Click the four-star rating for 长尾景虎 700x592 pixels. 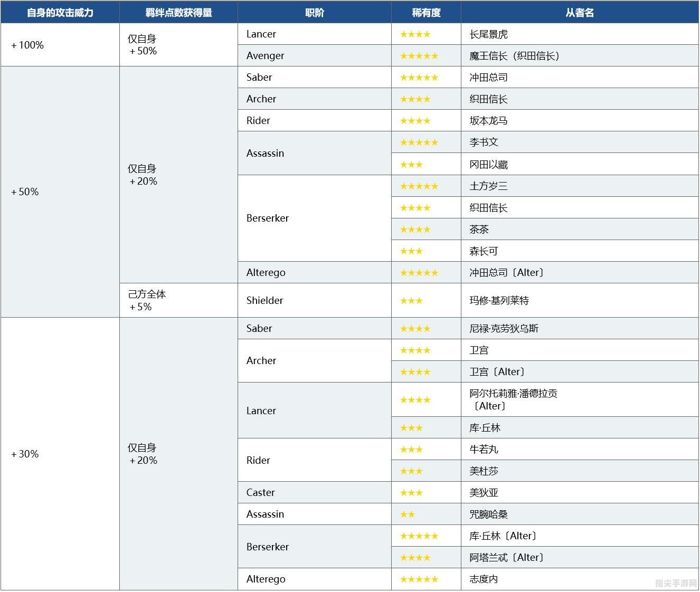coord(415,34)
